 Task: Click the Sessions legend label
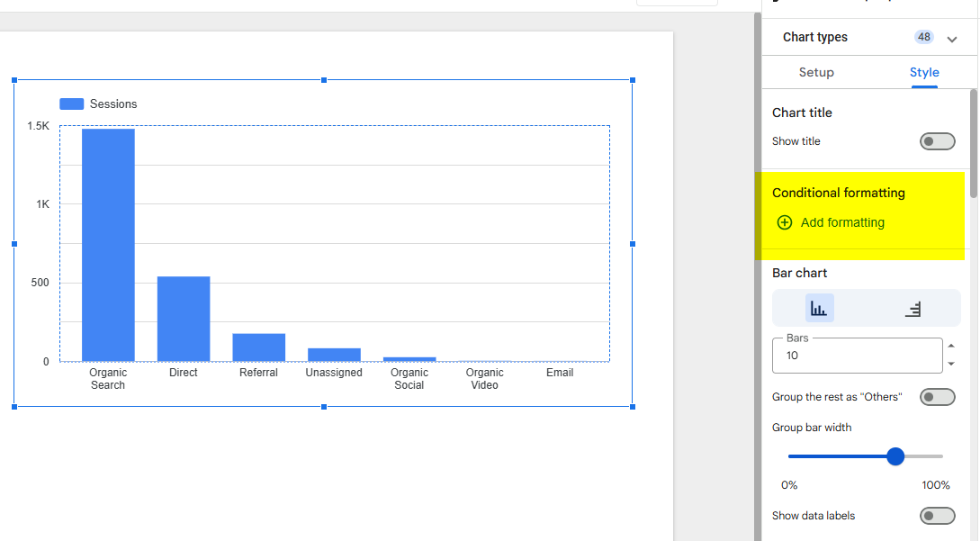pos(112,104)
